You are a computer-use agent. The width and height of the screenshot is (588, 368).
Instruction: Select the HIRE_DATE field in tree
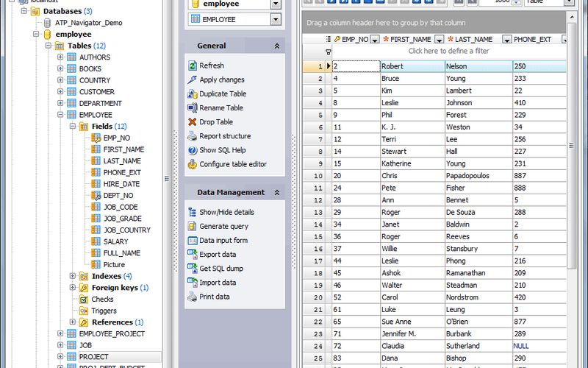pyautogui.click(x=121, y=184)
